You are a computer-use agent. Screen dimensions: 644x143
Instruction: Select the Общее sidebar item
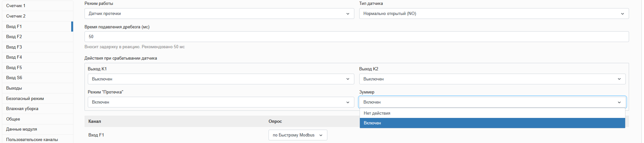pos(13,119)
